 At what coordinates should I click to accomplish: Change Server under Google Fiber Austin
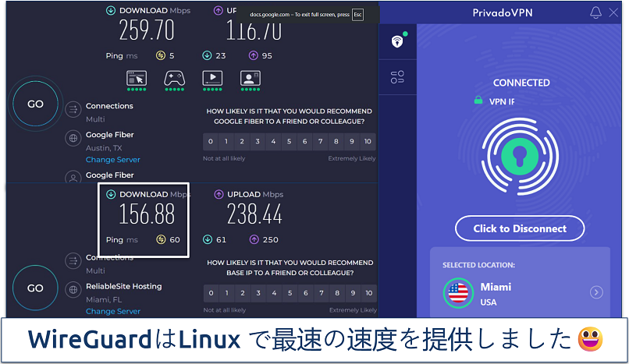point(113,160)
